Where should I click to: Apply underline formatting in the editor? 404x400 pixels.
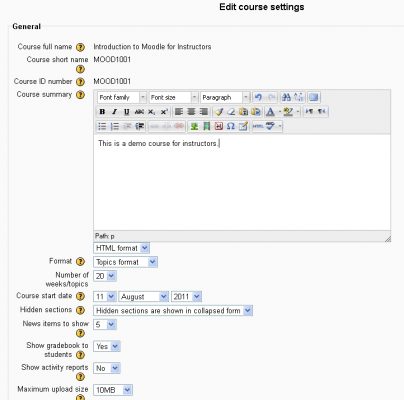tap(127, 112)
